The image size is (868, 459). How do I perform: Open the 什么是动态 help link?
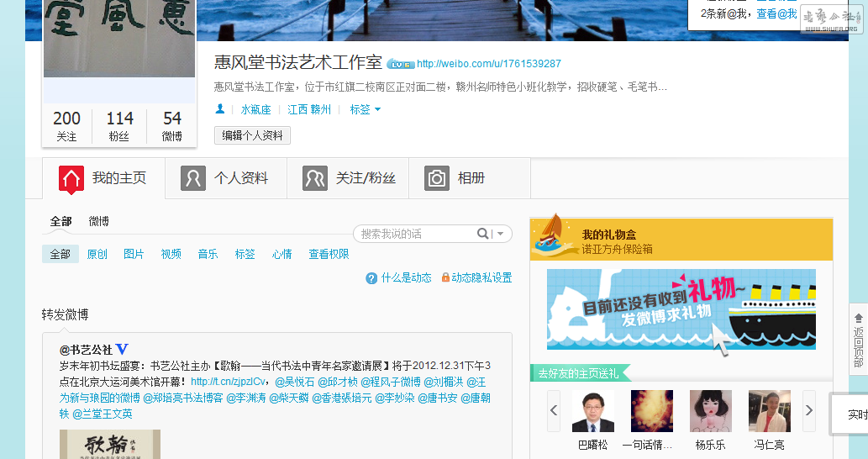click(x=406, y=278)
